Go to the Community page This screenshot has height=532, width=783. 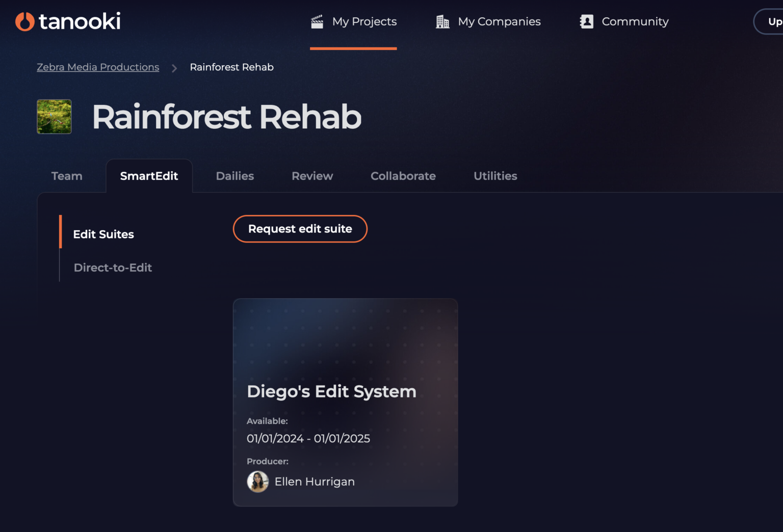[x=635, y=21]
